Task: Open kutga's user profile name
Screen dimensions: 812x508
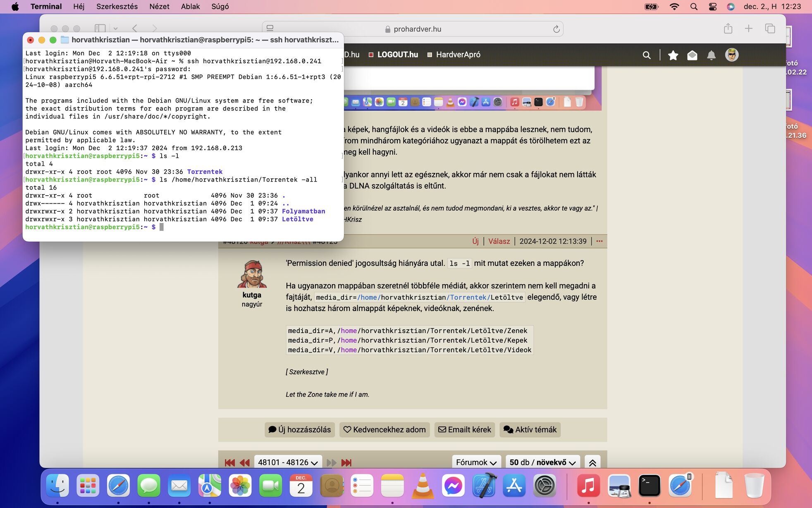Action: point(252,295)
